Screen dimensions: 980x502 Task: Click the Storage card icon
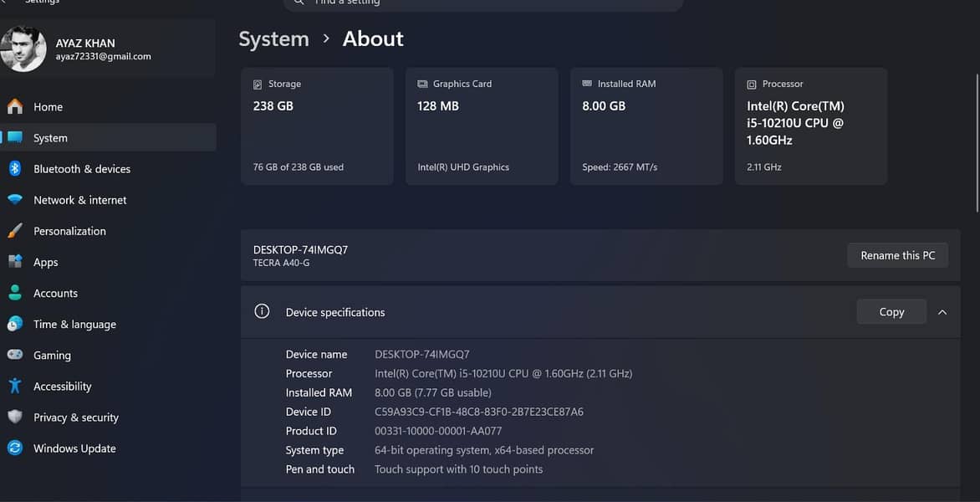[x=258, y=85]
